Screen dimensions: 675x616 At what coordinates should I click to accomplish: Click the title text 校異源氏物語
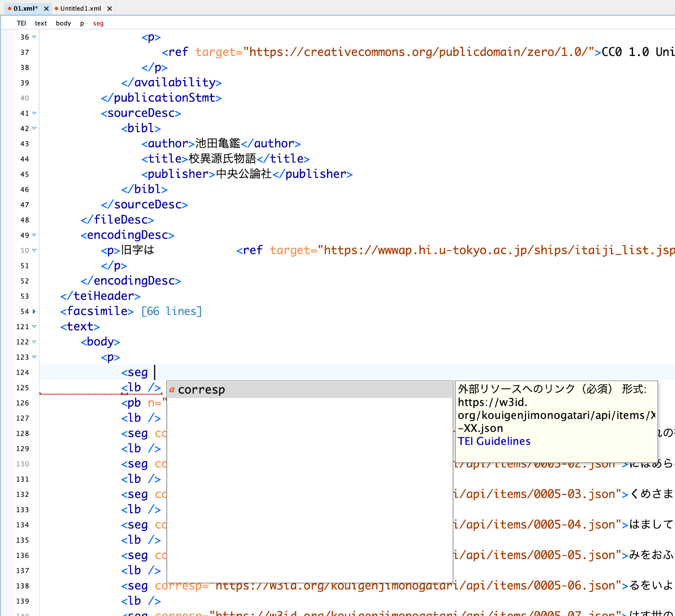point(222,159)
